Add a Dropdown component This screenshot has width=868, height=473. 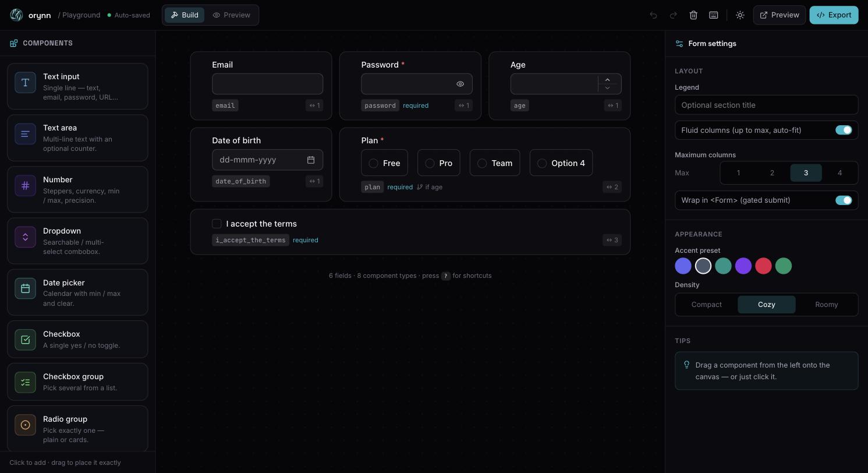coord(77,241)
